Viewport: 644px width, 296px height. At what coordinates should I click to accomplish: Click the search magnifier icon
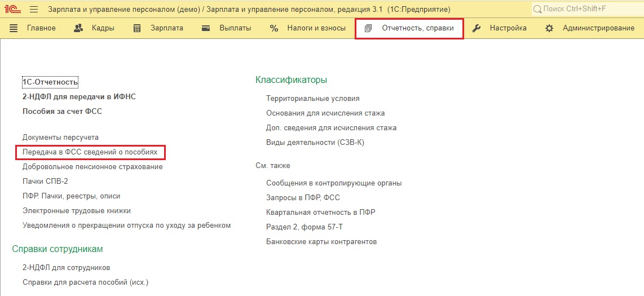(537, 8)
